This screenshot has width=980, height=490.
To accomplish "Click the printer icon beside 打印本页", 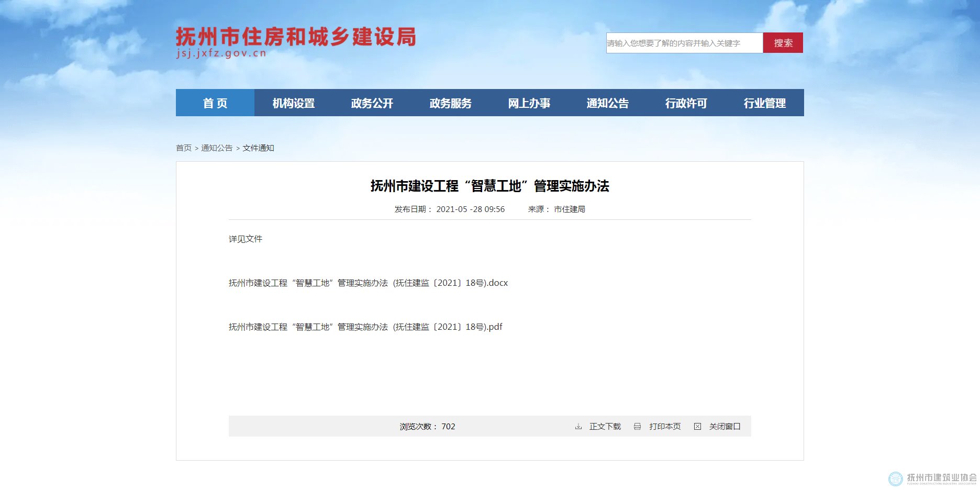I will (637, 427).
